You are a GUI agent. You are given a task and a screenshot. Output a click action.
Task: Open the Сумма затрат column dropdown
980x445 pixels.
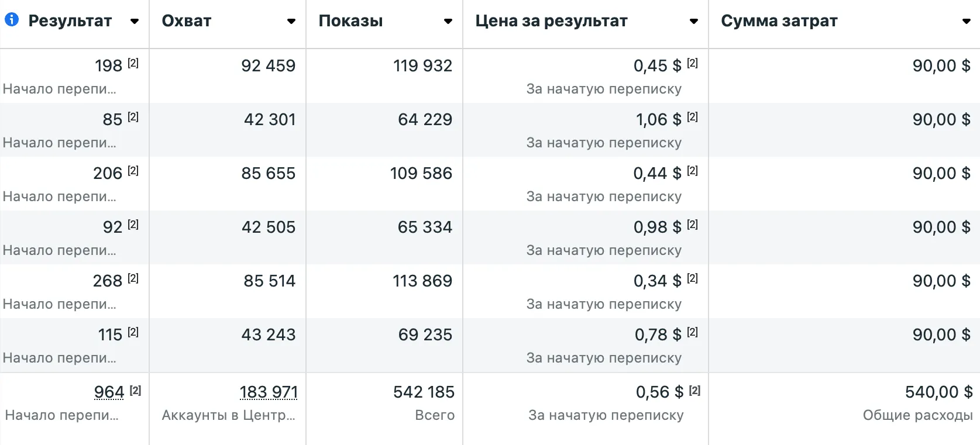click(x=967, y=22)
